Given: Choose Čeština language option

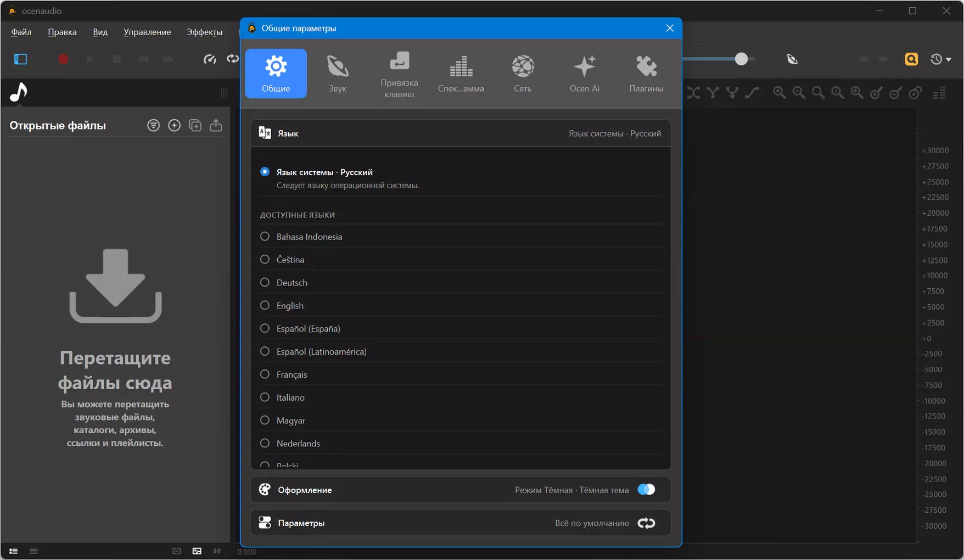Looking at the screenshot, I should coord(265,259).
